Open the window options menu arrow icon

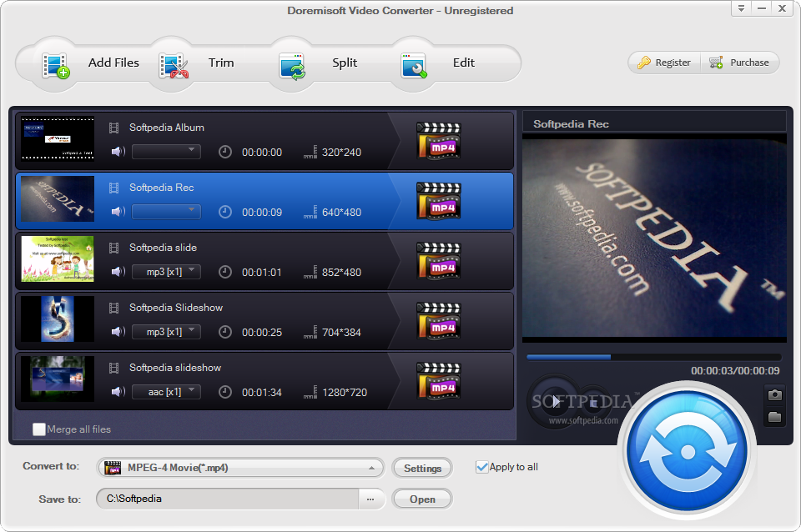741,8
